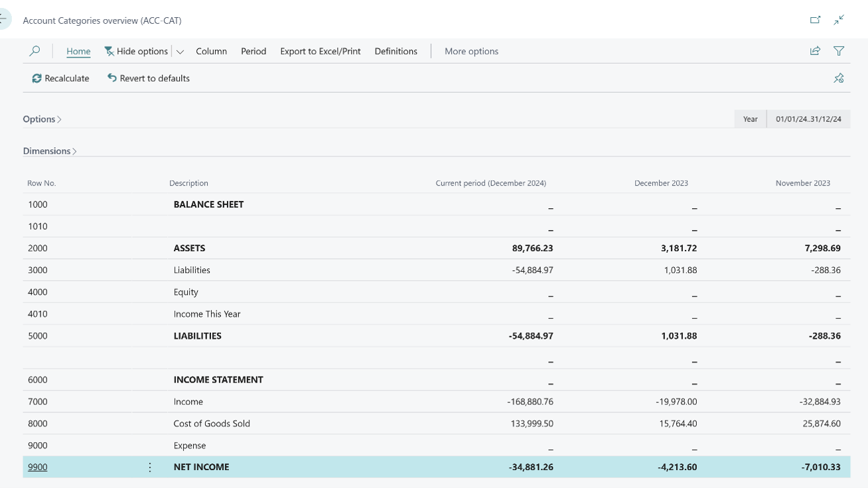Click the pin action bar icon
The height and width of the screenshot is (488, 868).
(839, 78)
